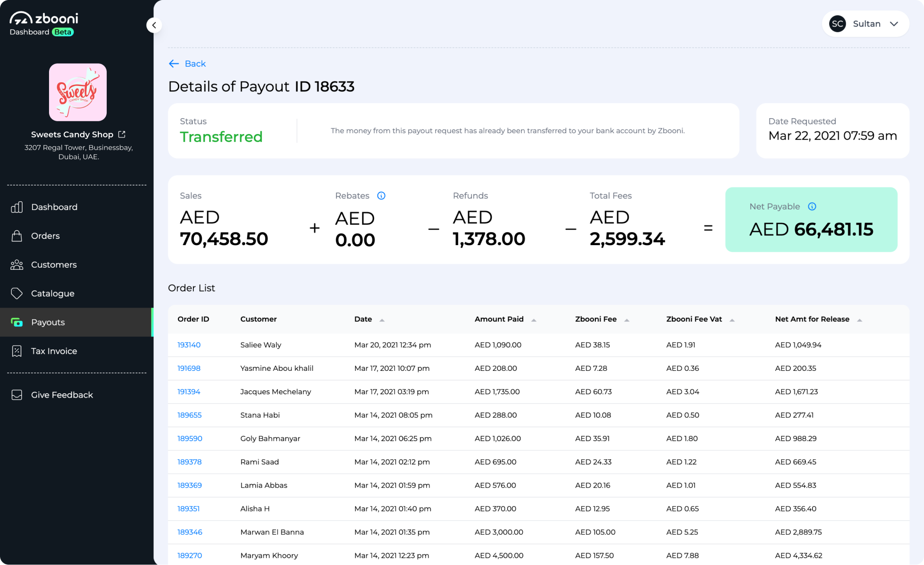Collapse the sidebar with the chevron button
The width and height of the screenshot is (924, 565).
pyautogui.click(x=154, y=25)
